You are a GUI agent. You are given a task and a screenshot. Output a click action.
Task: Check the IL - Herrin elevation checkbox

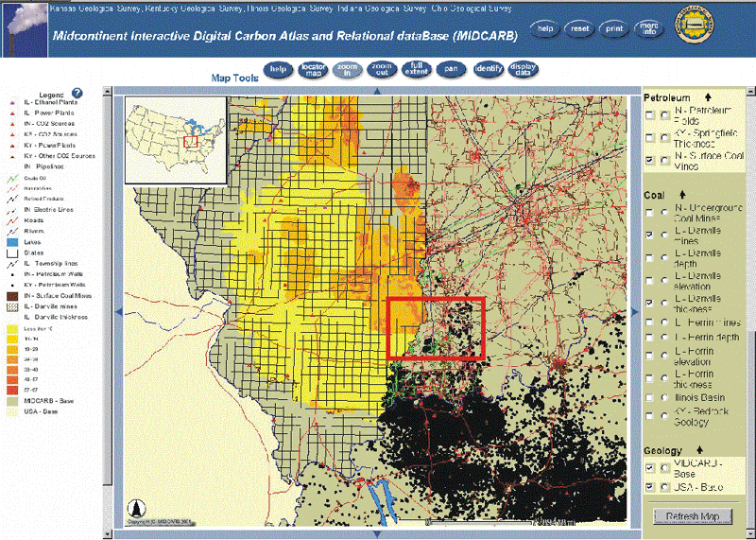[650, 356]
